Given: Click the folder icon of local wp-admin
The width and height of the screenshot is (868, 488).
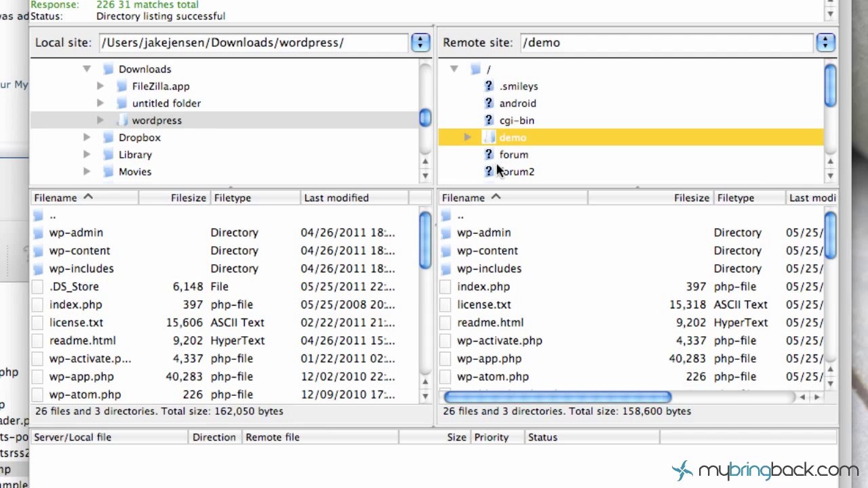Looking at the screenshot, I should (x=38, y=232).
